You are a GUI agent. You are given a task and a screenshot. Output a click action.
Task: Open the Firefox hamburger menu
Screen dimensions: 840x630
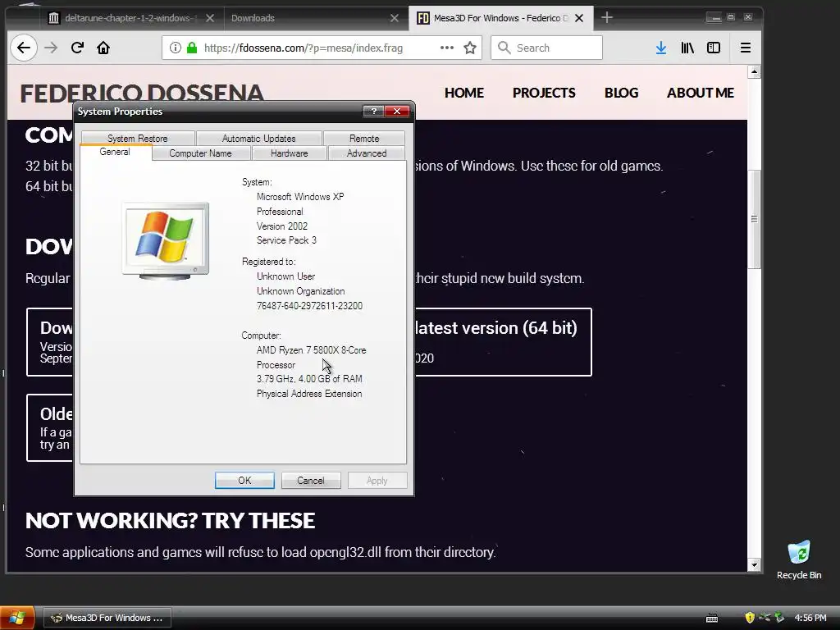745,48
